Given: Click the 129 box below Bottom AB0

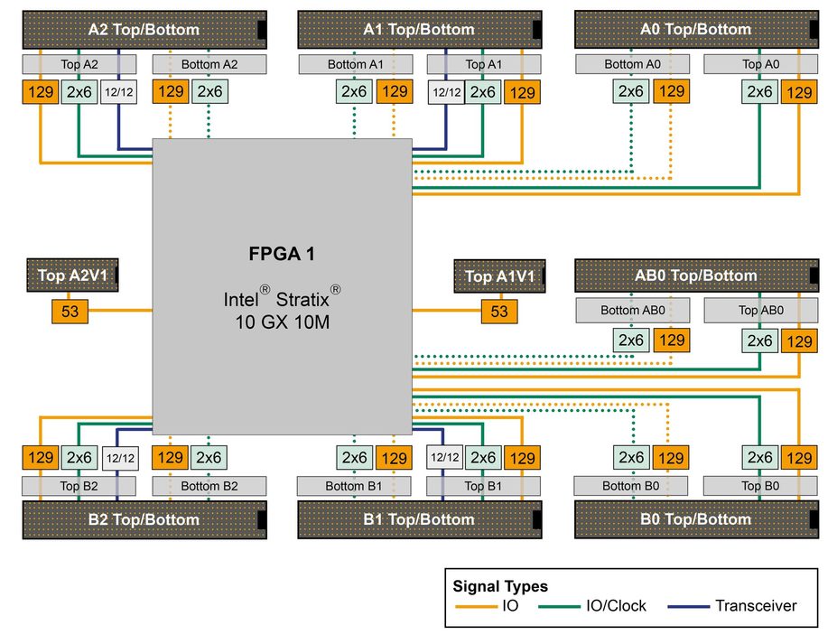Looking at the screenshot, I should [x=672, y=341].
